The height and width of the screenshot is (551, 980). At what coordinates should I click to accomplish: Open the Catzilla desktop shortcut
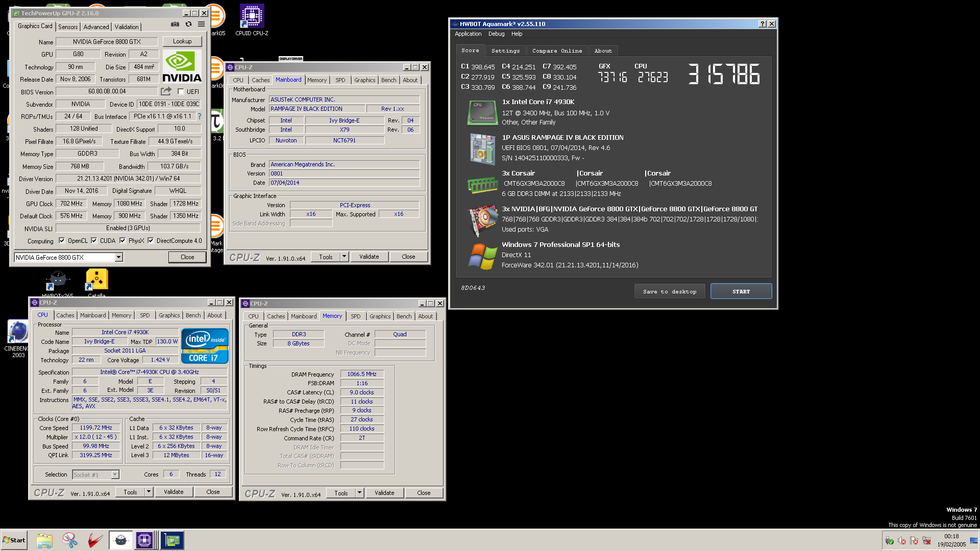(97, 283)
